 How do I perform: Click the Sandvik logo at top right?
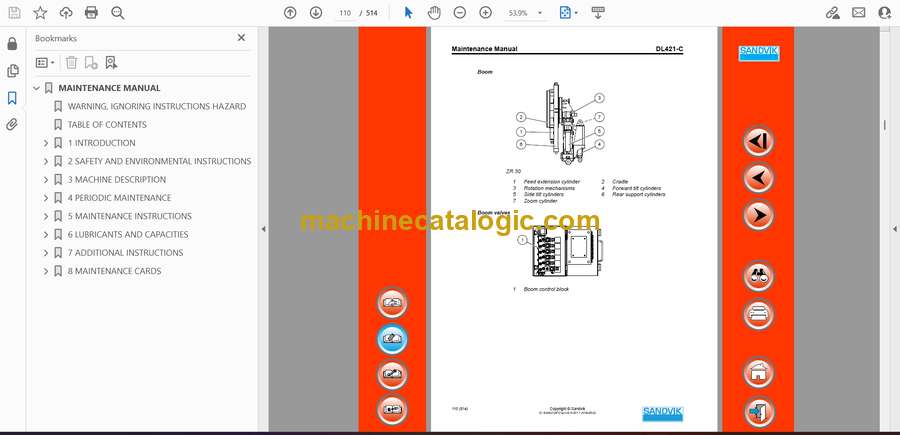pos(758,53)
